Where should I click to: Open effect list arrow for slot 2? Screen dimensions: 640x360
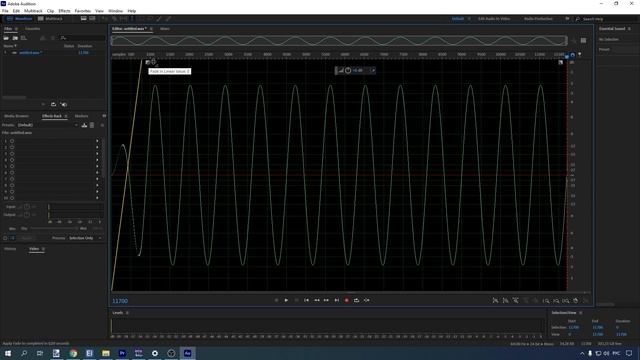pos(97,147)
